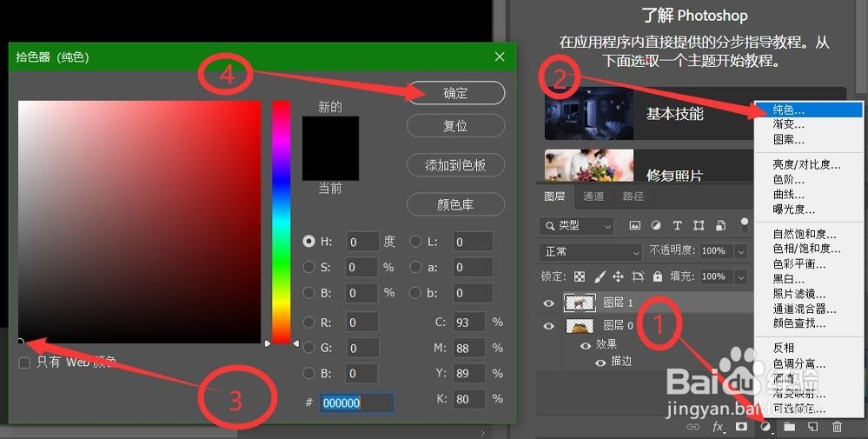This screenshot has width=868, height=439.
Task: Click the rainbow hue slider bar
Action: click(x=282, y=222)
